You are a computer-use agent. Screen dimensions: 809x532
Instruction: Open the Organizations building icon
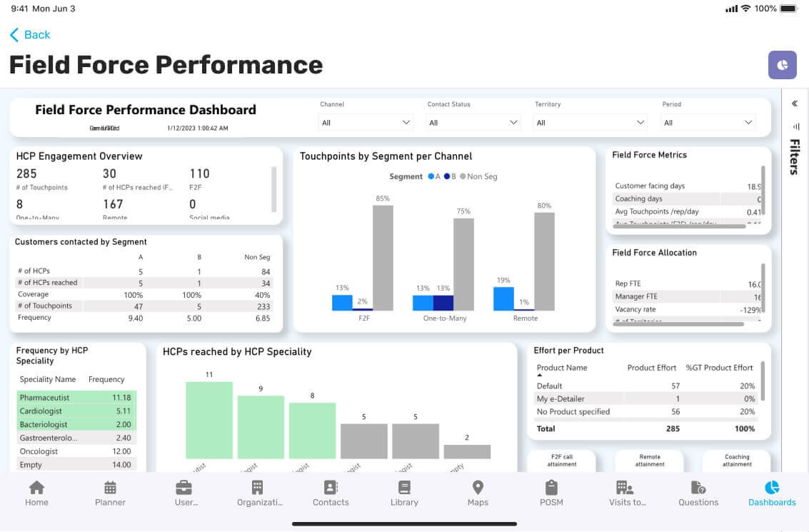[257, 487]
